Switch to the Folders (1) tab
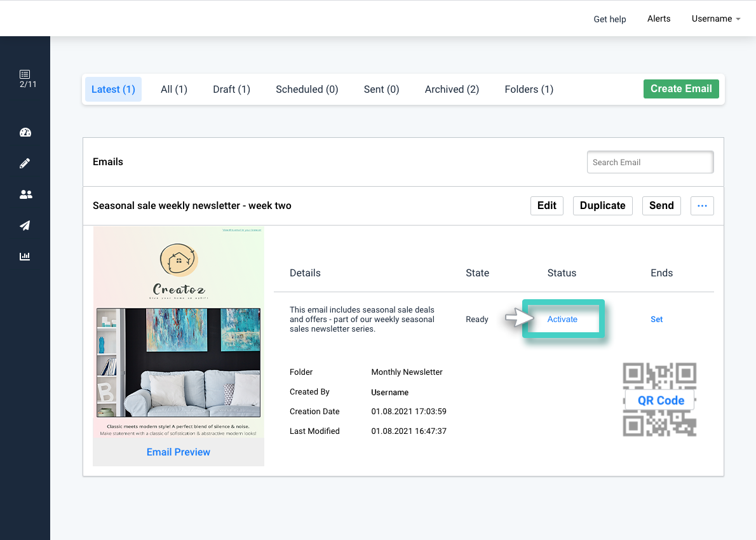 529,89
